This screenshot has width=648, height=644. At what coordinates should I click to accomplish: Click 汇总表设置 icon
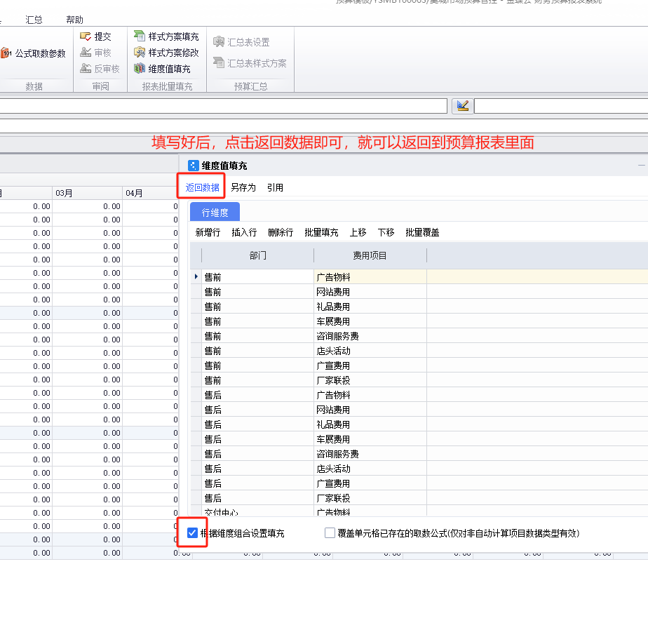(x=219, y=42)
